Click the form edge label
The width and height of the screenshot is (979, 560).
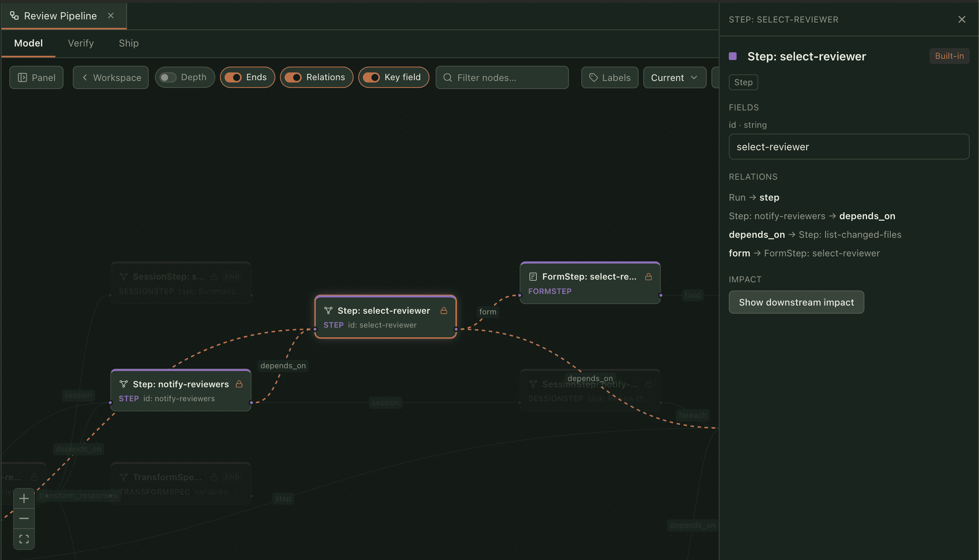pos(488,312)
